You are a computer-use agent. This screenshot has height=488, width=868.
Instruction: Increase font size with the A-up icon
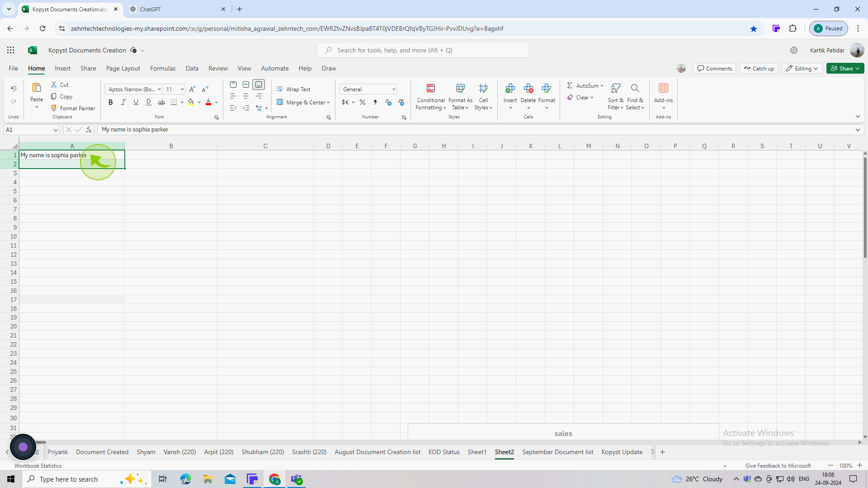193,89
